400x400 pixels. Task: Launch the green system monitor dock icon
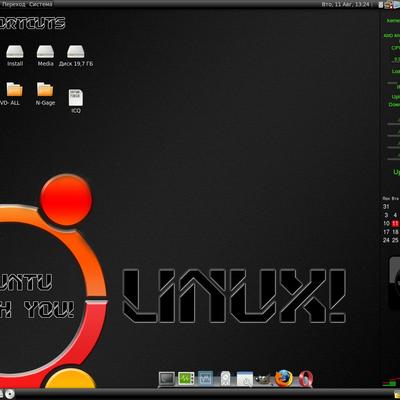point(186,378)
